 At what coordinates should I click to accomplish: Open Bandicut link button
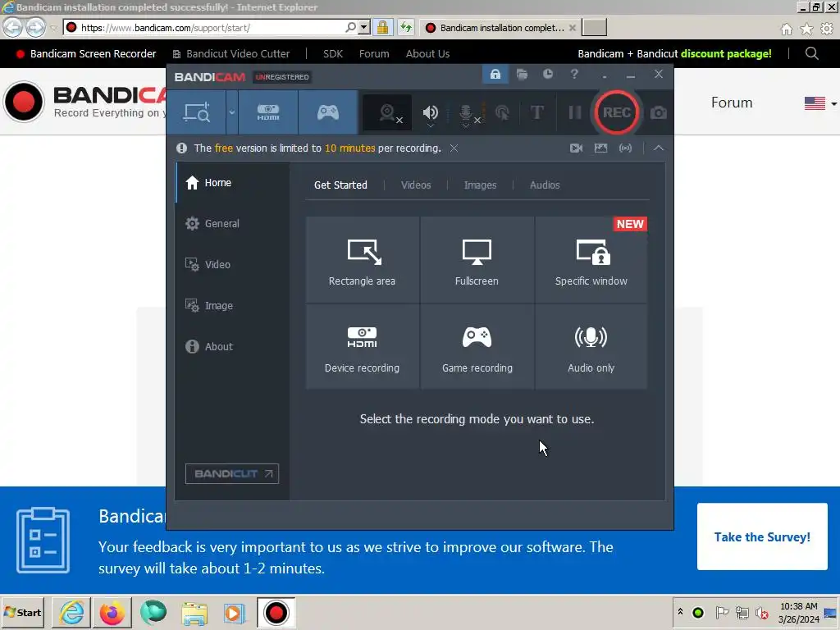tap(232, 474)
